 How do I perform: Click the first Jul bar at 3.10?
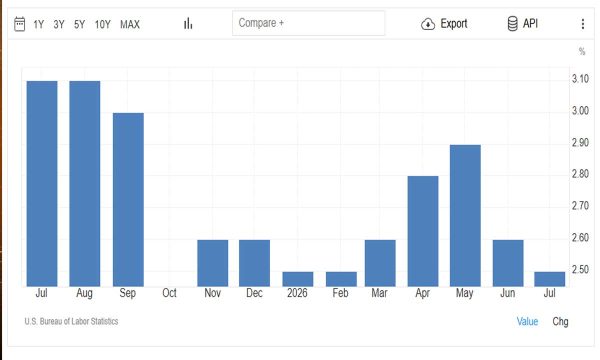[42, 184]
